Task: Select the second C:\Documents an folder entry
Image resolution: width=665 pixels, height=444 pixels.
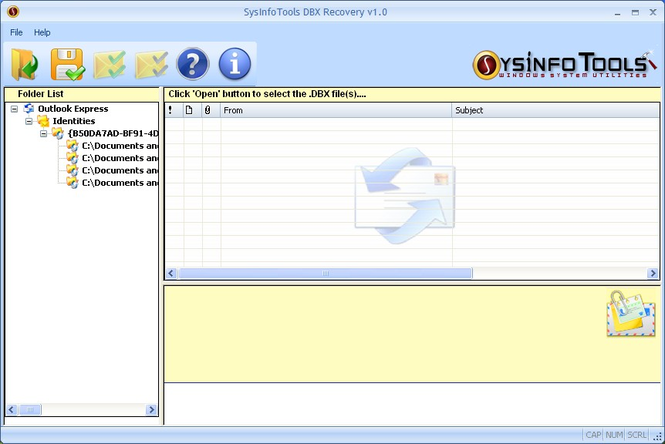Action: point(120,158)
